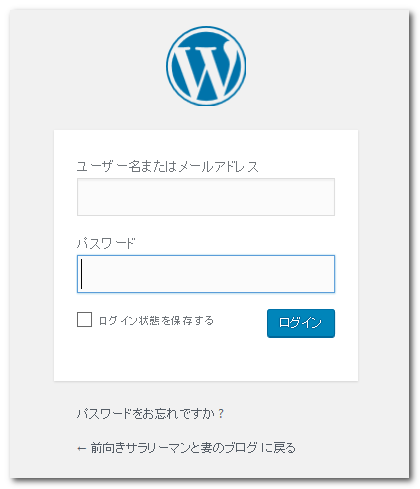Select the ユーザー名またはメールアドレス label
This screenshot has height=489, width=420.
pos(168,166)
